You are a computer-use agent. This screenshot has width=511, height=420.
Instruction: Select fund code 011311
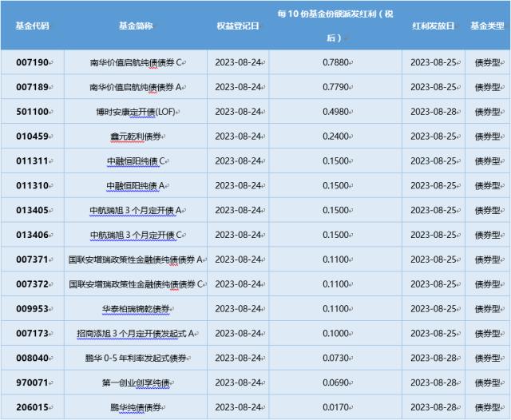[32, 161]
